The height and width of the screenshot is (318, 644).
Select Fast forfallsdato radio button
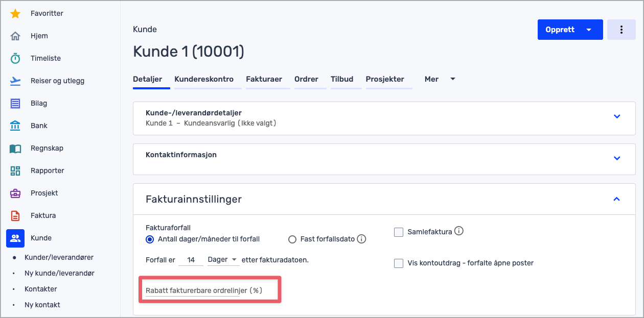292,239
